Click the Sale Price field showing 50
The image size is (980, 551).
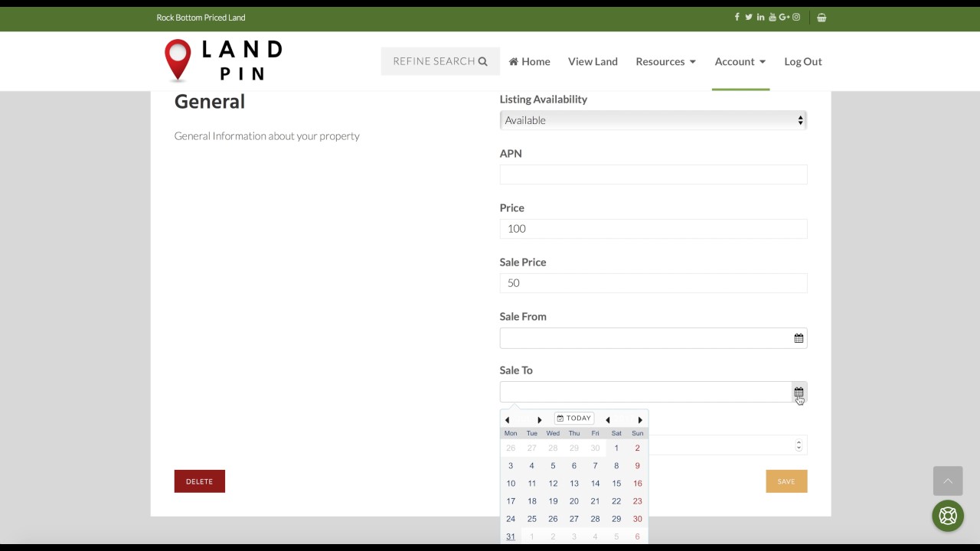tap(653, 283)
